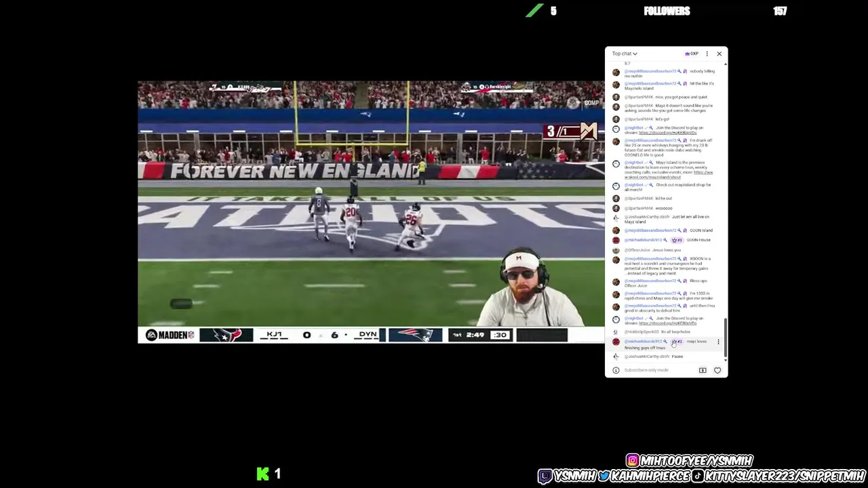Click the 'GOON Island' chat message
Screen dimensions: 868x488
click(x=701, y=230)
